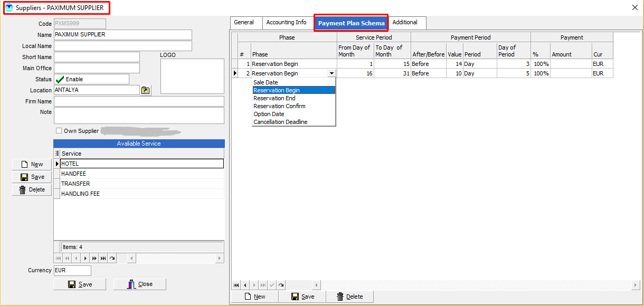
Task: Open the Location lookup icon next to ANTALYA
Action: [145, 91]
